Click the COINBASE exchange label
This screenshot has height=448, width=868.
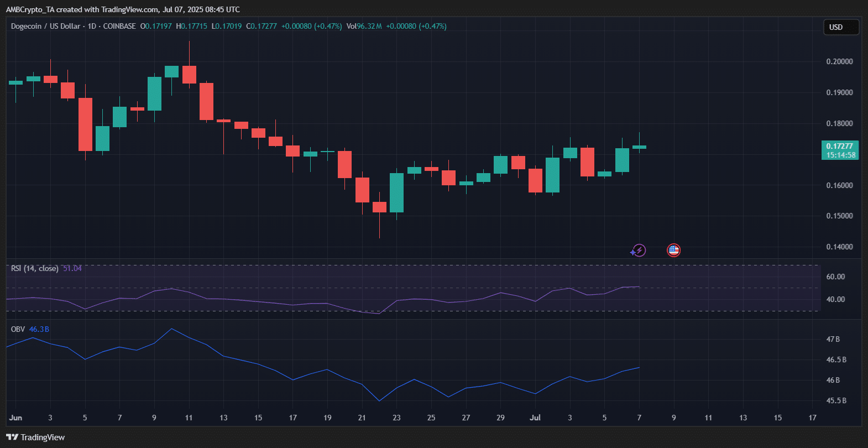pos(119,26)
